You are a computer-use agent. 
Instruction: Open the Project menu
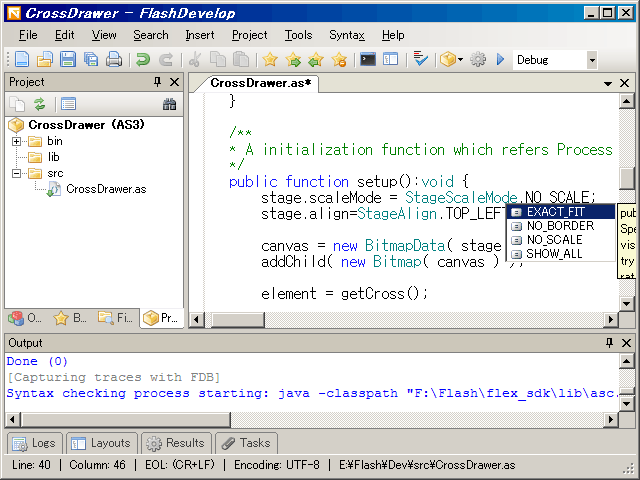tap(249, 35)
